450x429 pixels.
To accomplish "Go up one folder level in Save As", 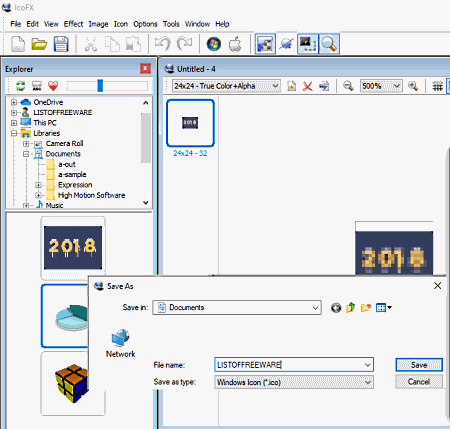I will 351,307.
